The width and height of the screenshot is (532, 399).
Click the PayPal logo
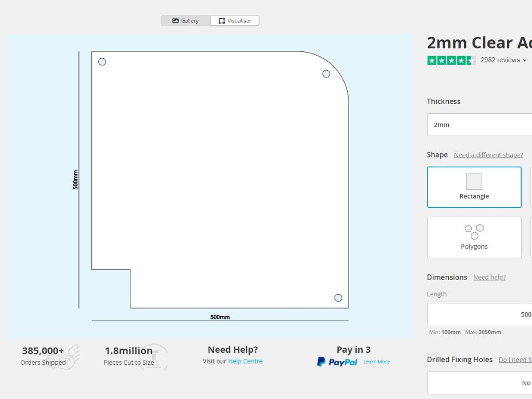click(x=338, y=362)
